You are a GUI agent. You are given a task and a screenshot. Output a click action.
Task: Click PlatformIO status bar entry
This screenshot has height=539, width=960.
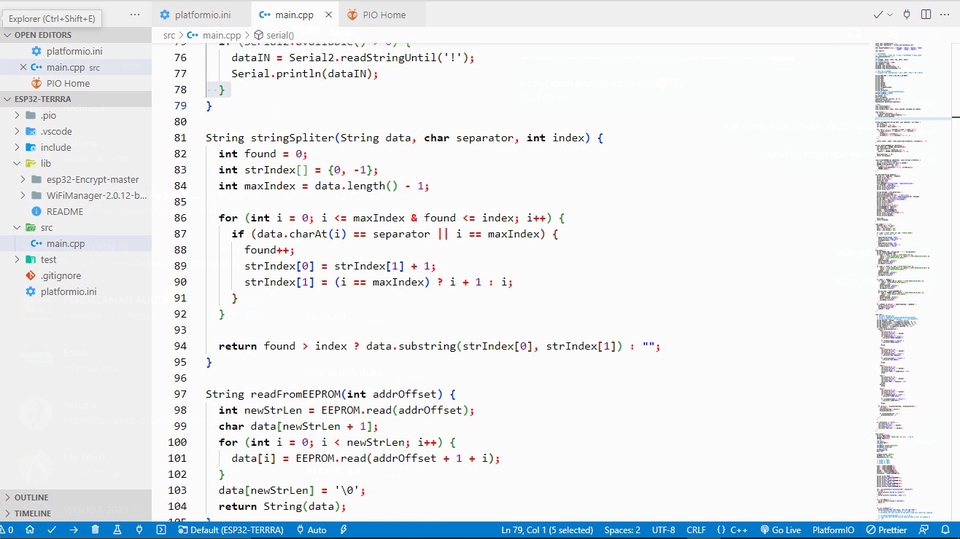[833, 530]
